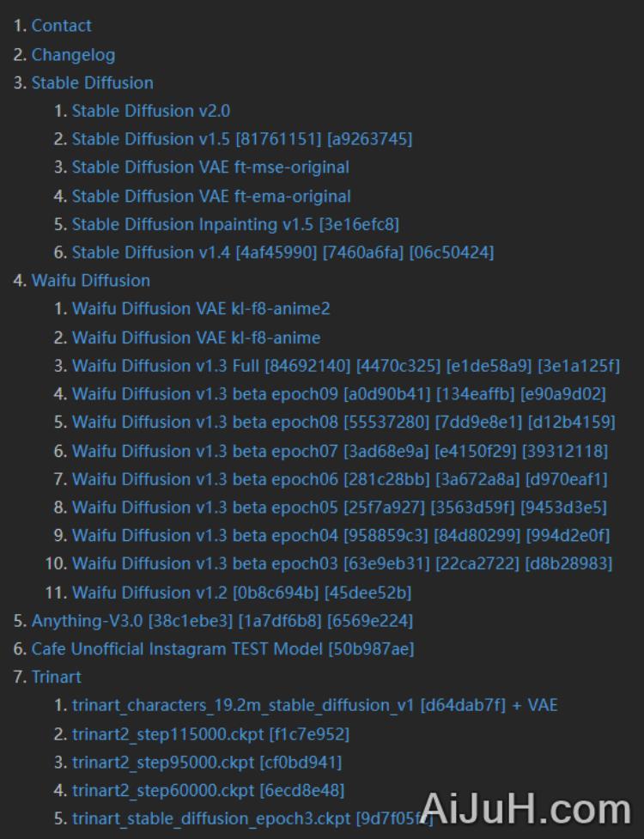Open Waifu Diffusion VAE kl-f8-anime2
Image resolution: width=644 pixels, height=839 pixels.
point(200,308)
